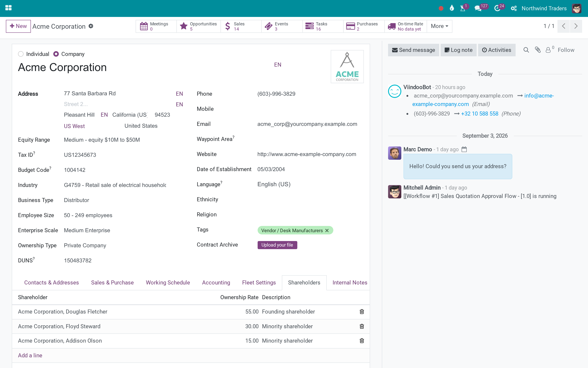
Task: Open the Equity Range dropdown
Action: (x=115, y=140)
